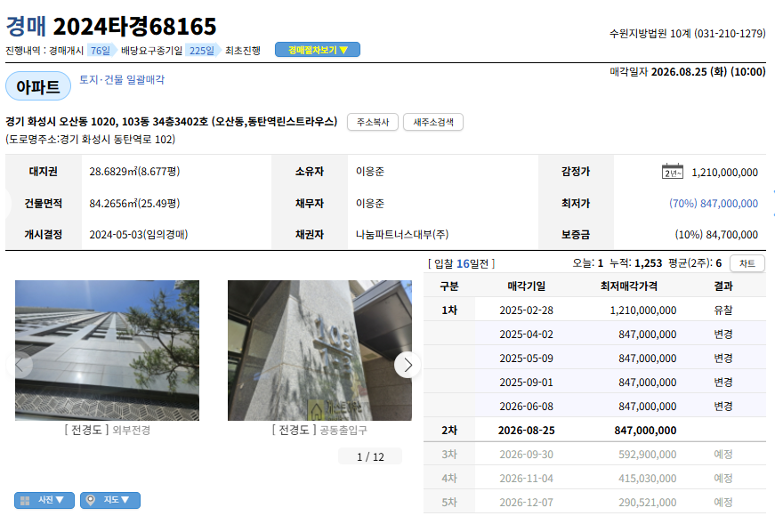Open the 공동출입구 photo thumbnail
Viewport: 775px width, 532px height.
tap(319, 351)
